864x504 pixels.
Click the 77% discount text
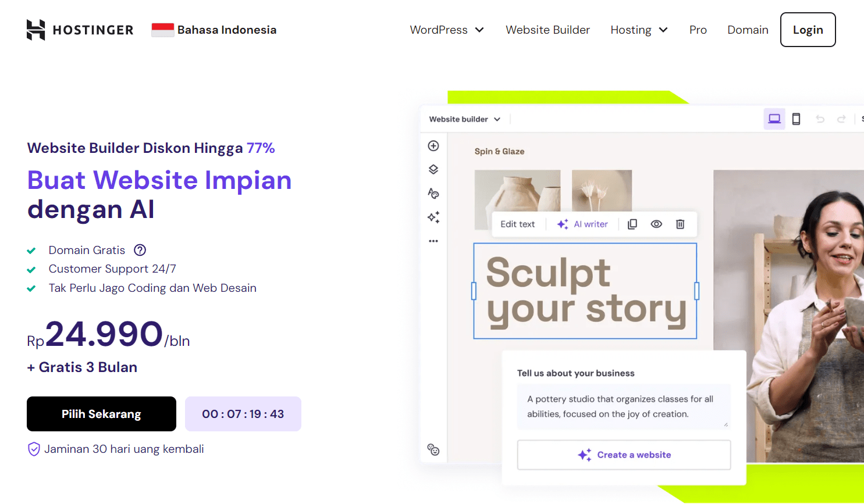tap(261, 148)
